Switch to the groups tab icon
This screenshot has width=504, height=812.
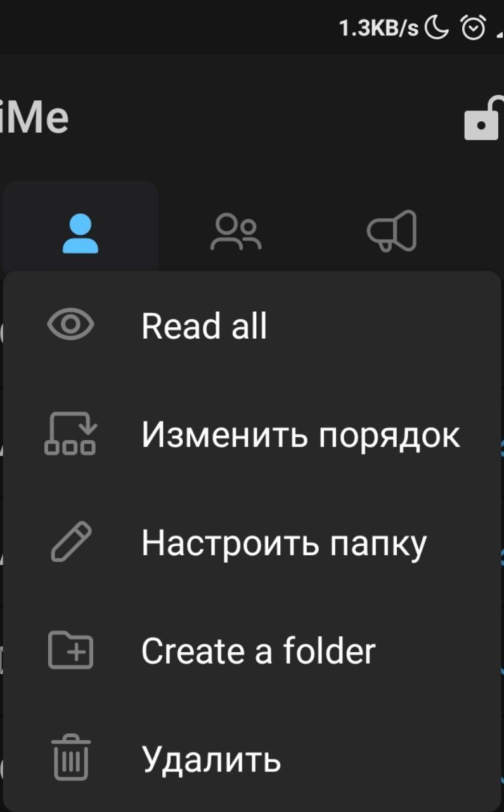tap(235, 232)
